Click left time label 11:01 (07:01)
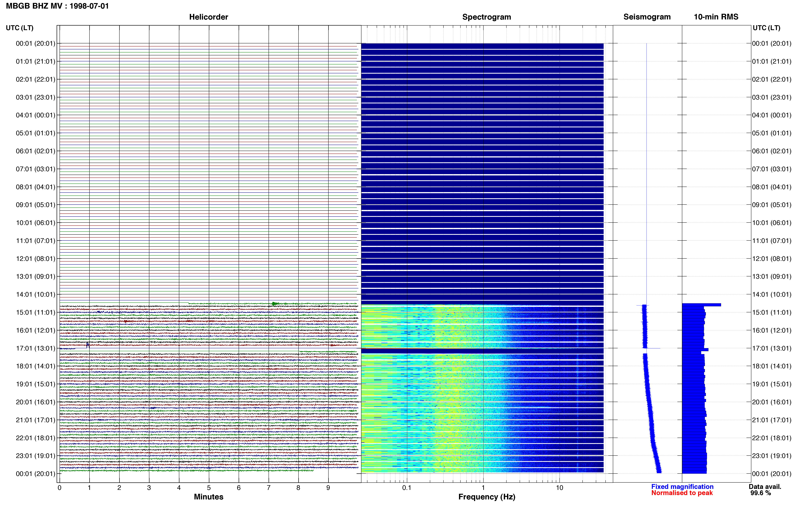Image resolution: width=812 pixels, height=508 pixels. pyautogui.click(x=36, y=240)
